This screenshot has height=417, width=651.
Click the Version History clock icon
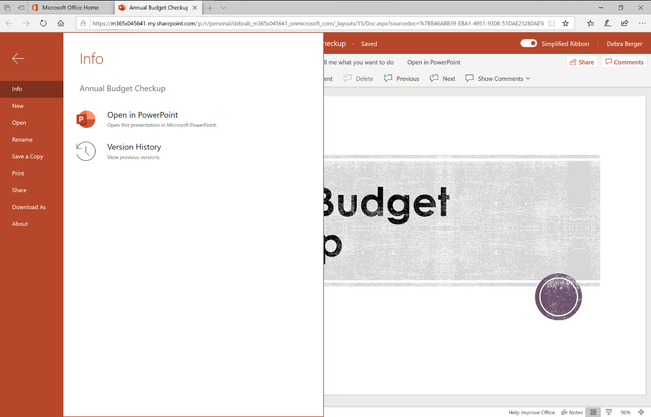86,151
